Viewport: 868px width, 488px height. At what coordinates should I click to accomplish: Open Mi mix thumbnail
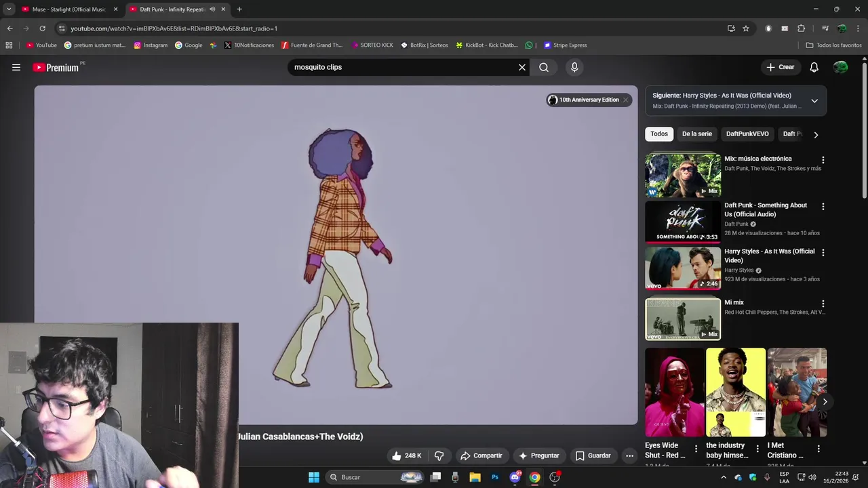point(683,319)
